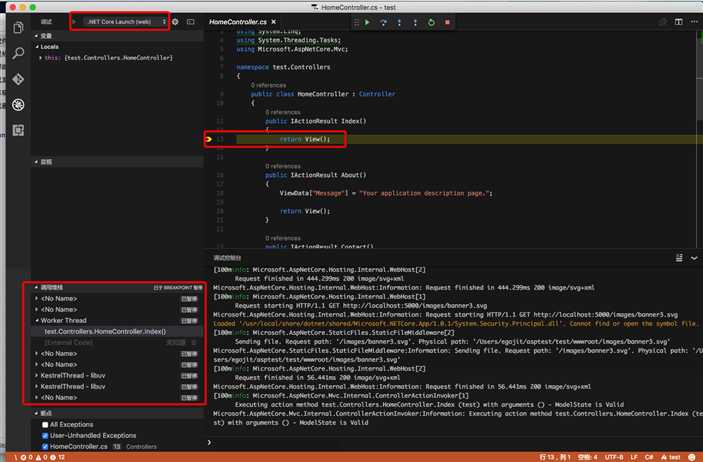The image size is (703, 462).
Task: Stop debugging with the red square
Action: point(447,21)
